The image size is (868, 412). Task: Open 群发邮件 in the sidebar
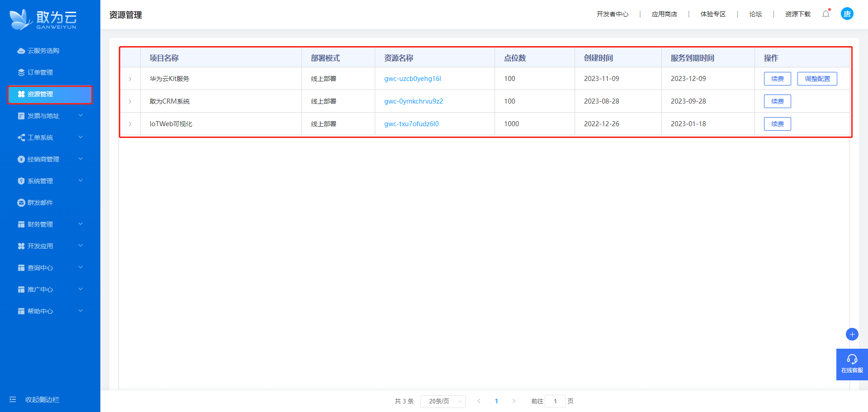(40, 203)
